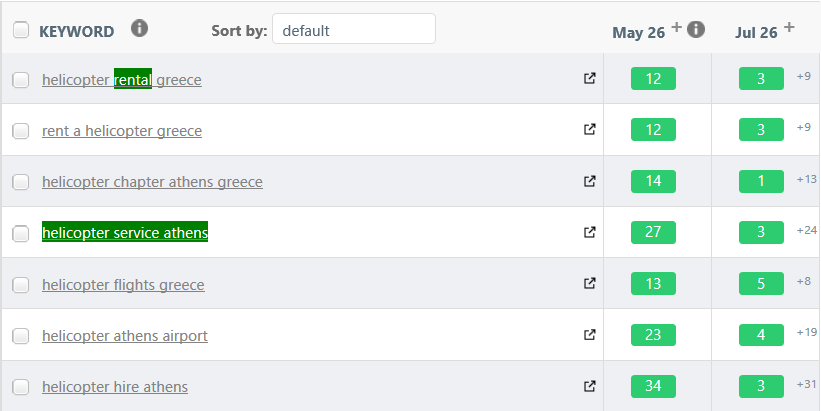Click plus icon next to May 26
Viewport: 821px width, 411px height.
(676, 27)
